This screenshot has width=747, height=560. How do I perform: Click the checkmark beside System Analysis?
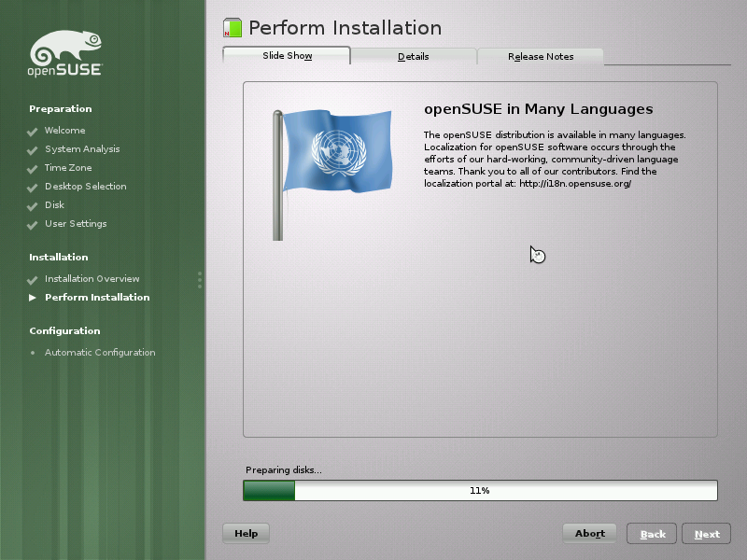pyautogui.click(x=35, y=149)
